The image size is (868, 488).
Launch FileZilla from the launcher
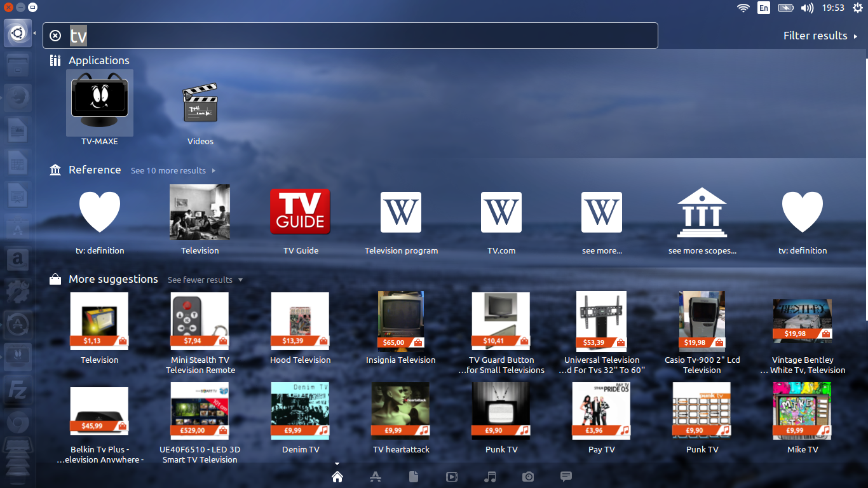(17, 389)
